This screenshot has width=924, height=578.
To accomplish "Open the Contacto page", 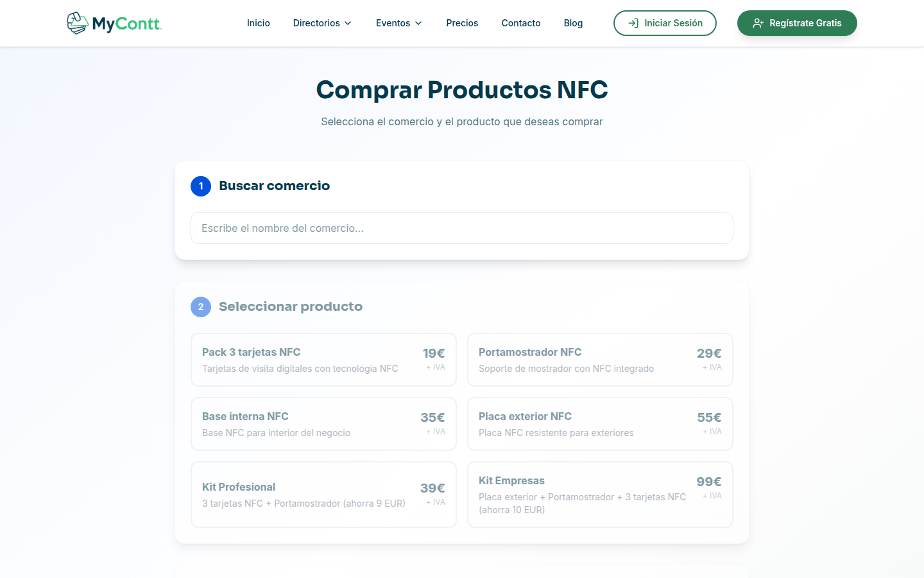I will click(521, 23).
